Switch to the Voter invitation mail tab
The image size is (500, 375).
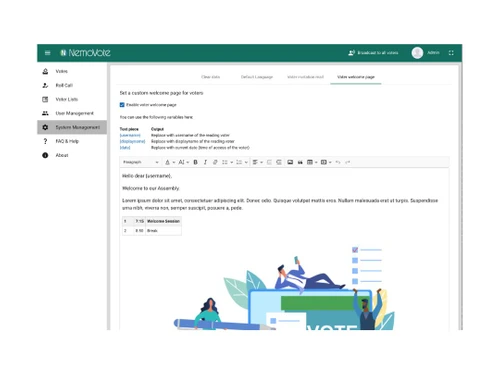coord(305,77)
